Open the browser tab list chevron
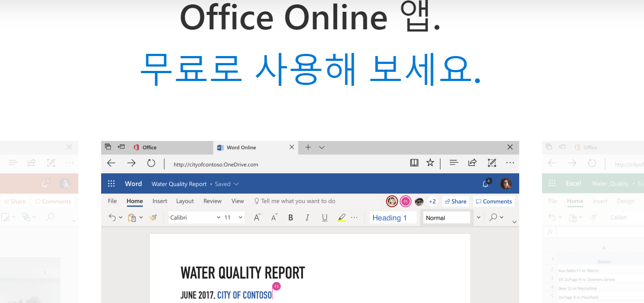Viewport: 644px width, 303px height. click(322, 148)
